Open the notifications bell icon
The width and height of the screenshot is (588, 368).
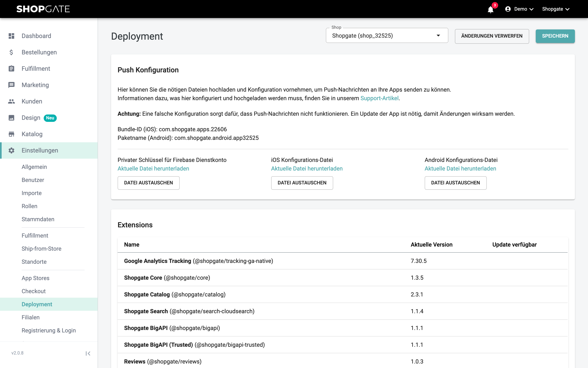coord(490,9)
